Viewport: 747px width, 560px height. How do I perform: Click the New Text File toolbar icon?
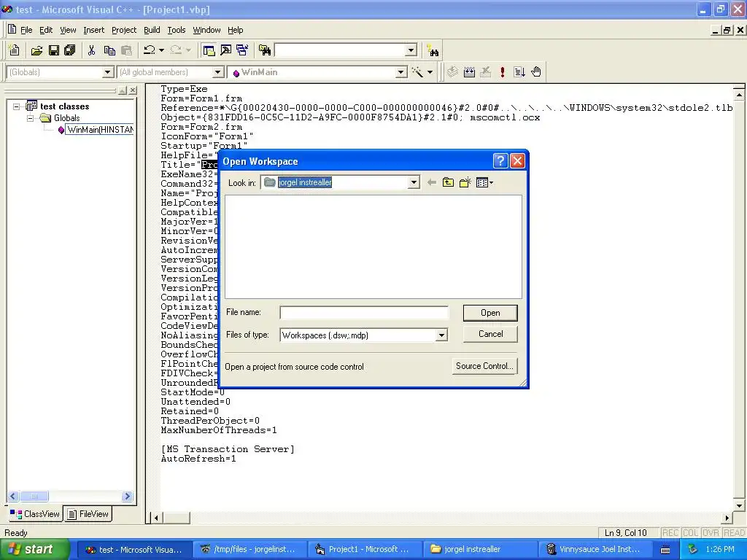click(15, 50)
